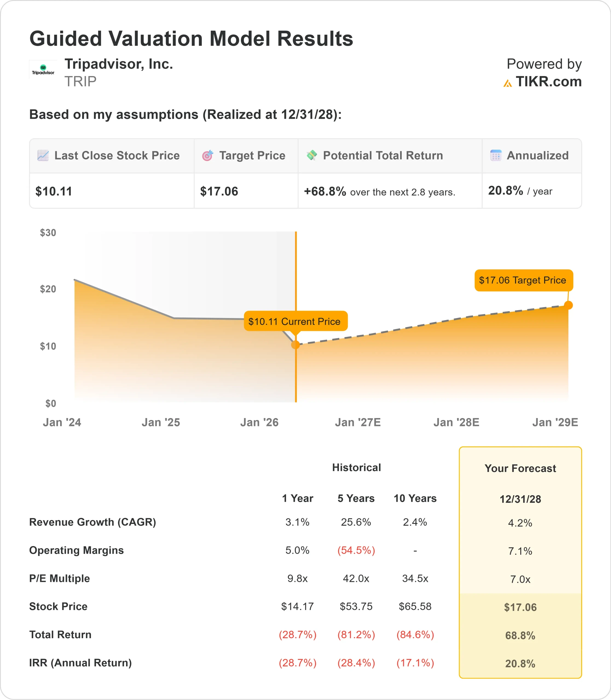This screenshot has height=700, width=611.
Task: Click the $17.06 Target Price label
Action: tap(523, 280)
